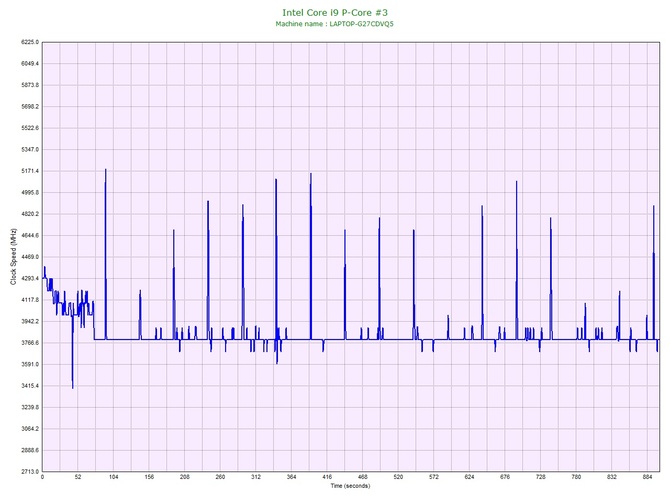Click the 884 tick on the time axis
The width and height of the screenshot is (670, 503).
click(647, 477)
